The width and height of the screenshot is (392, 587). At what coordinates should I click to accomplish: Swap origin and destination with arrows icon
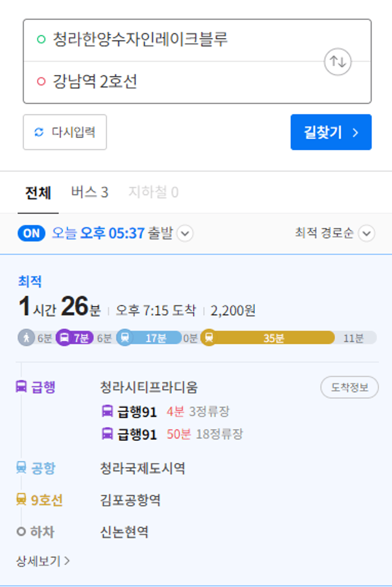coord(337,62)
